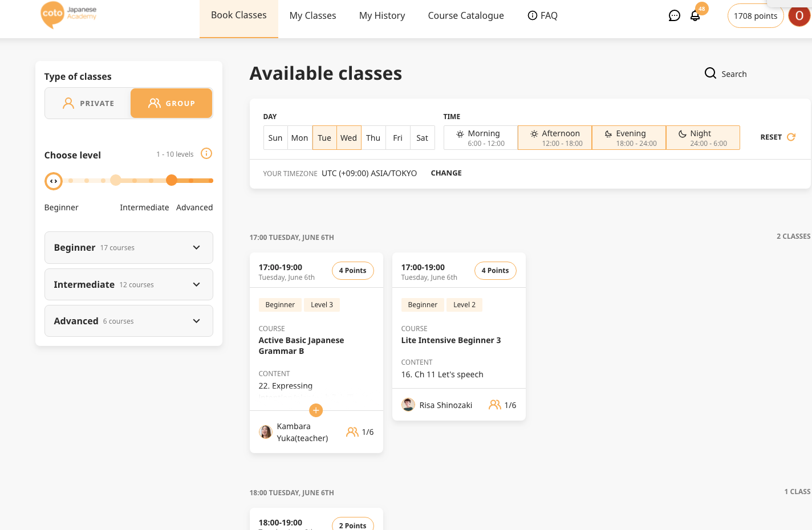Image resolution: width=812 pixels, height=530 pixels.
Task: Click RESET to clear filters
Action: (x=771, y=137)
